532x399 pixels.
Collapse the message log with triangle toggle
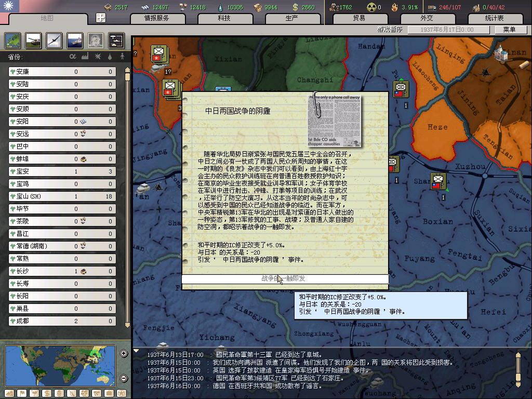[136, 351]
